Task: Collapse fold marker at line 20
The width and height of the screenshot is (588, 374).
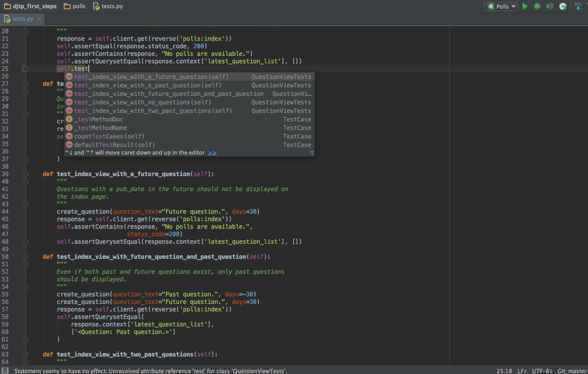Action: [26, 31]
